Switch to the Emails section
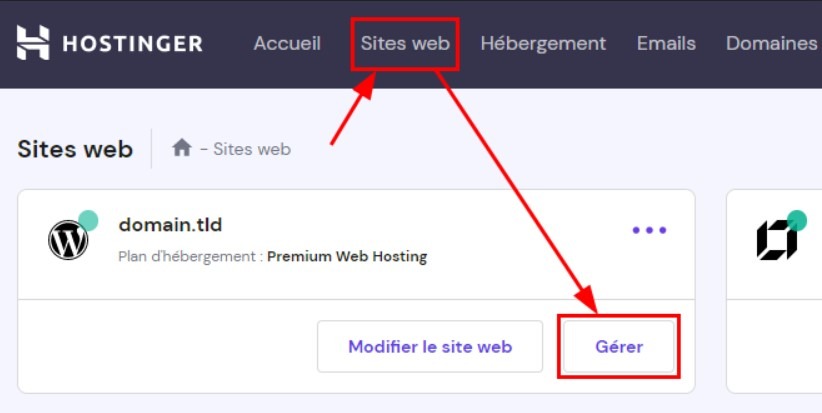This screenshot has width=822, height=413. pyautogui.click(x=666, y=43)
